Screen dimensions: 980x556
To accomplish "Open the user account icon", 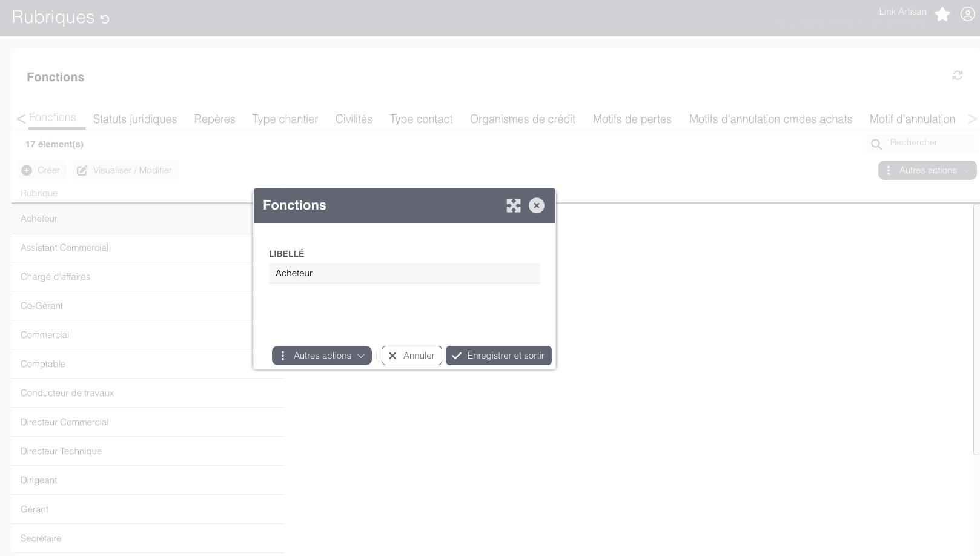I will click(967, 14).
